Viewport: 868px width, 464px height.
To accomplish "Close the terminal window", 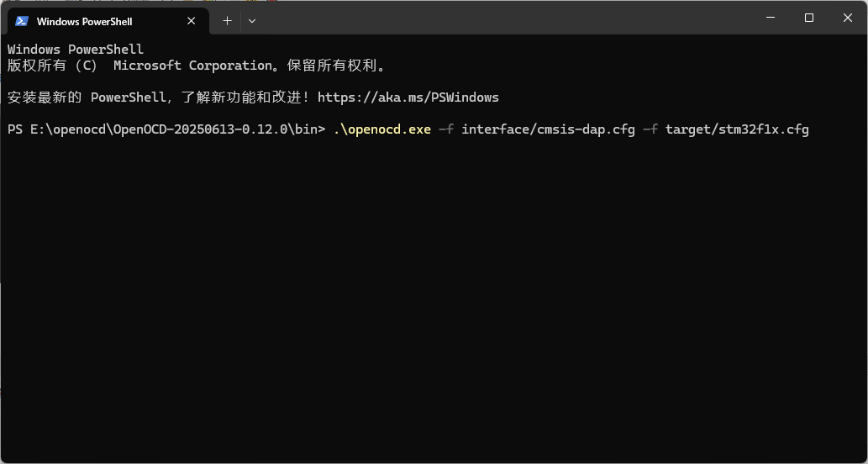I will pyautogui.click(x=848, y=18).
